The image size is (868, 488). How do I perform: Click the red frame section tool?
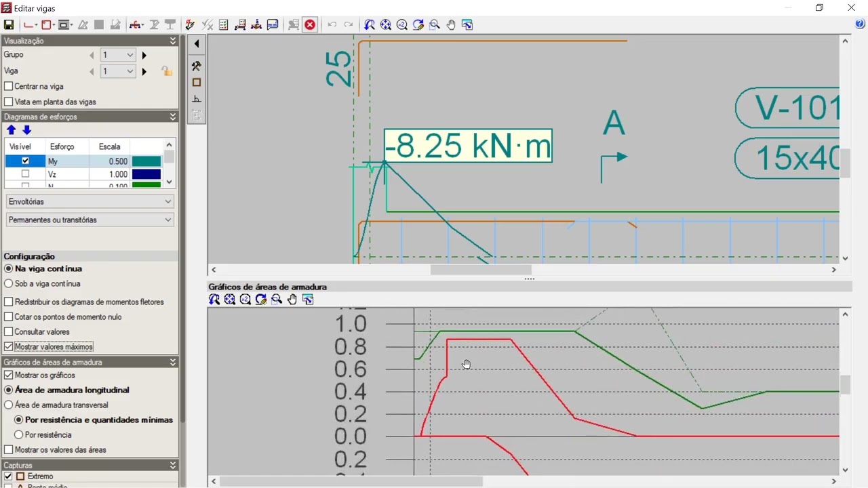click(47, 25)
